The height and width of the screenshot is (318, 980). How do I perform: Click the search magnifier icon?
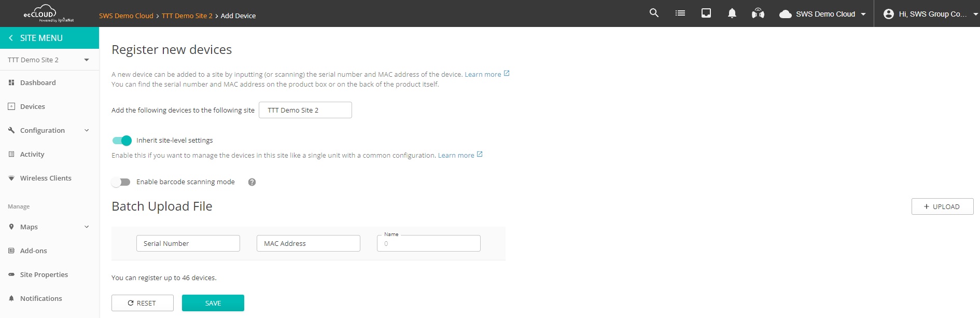click(654, 13)
